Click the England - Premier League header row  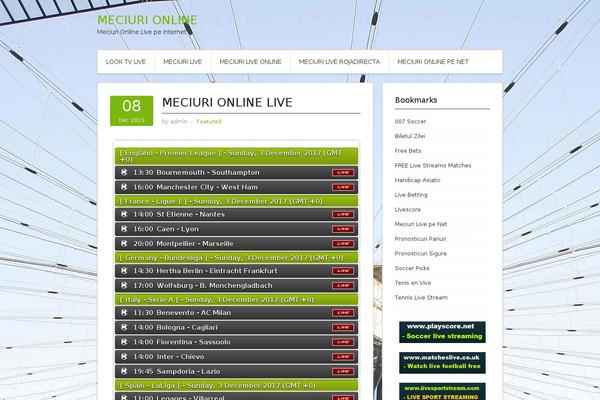click(x=236, y=156)
